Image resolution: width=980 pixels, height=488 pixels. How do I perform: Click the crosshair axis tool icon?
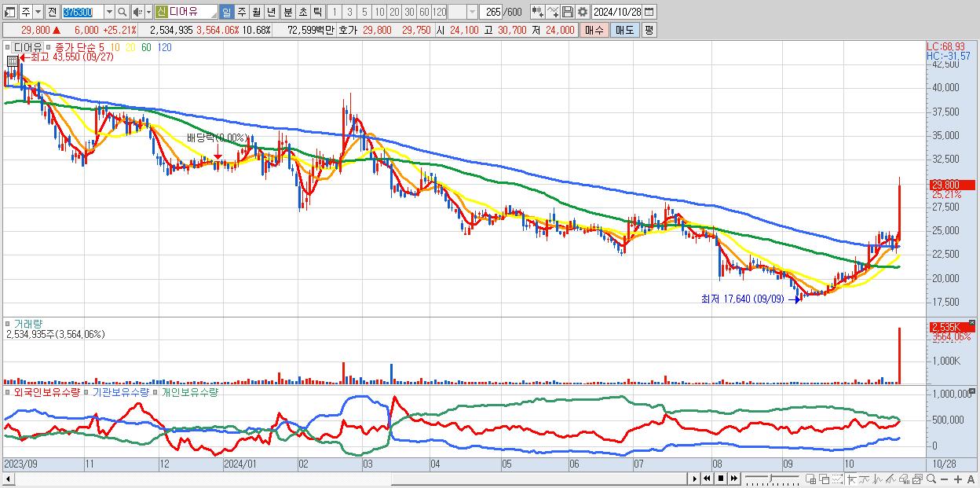[x=852, y=479]
